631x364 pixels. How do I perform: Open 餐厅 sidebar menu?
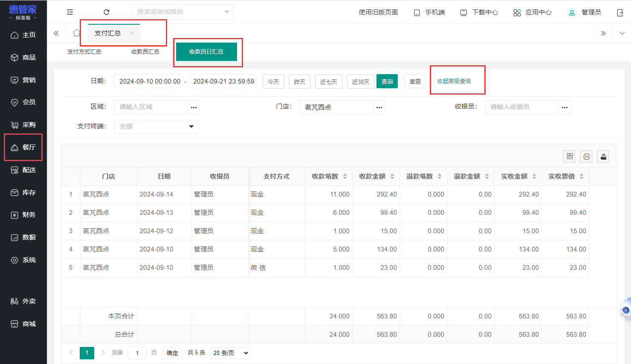tap(23, 147)
